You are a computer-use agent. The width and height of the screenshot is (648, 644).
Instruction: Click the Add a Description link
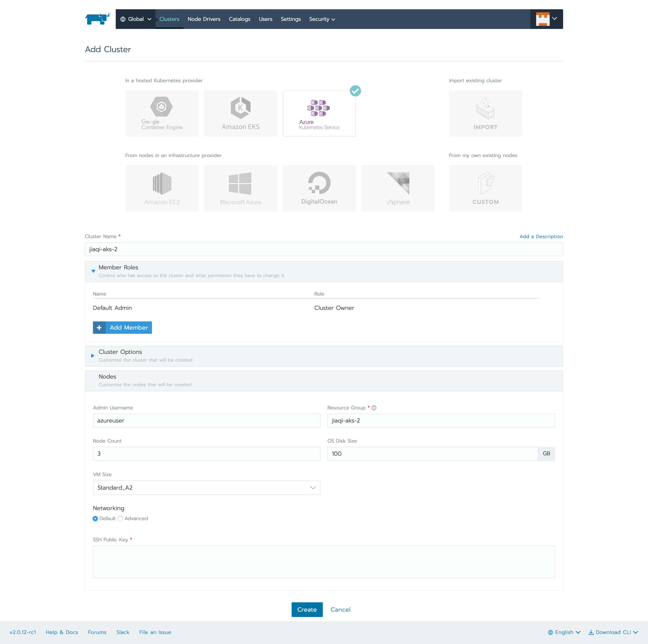541,236
